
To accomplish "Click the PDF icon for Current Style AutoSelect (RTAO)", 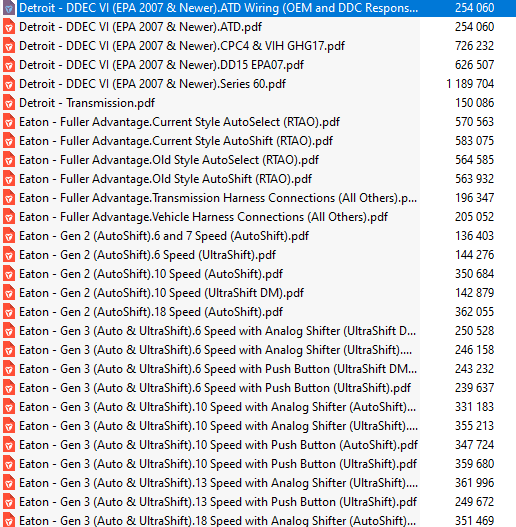I will pos(9,122).
